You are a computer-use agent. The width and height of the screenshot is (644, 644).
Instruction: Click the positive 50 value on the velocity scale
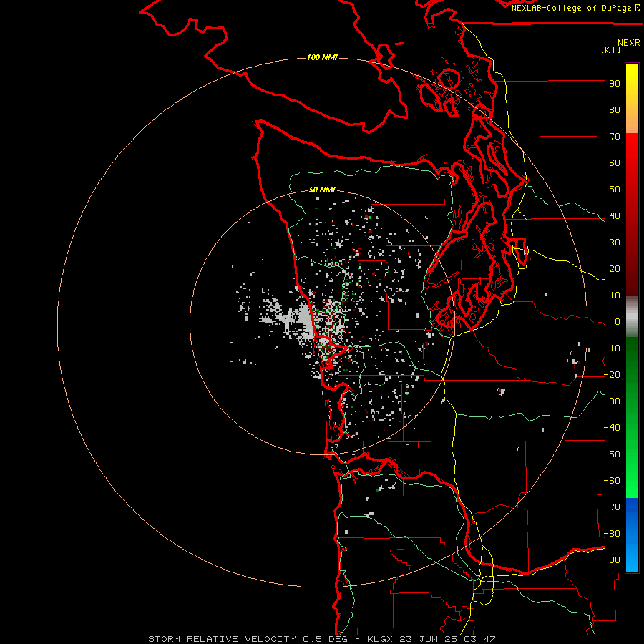615,190
